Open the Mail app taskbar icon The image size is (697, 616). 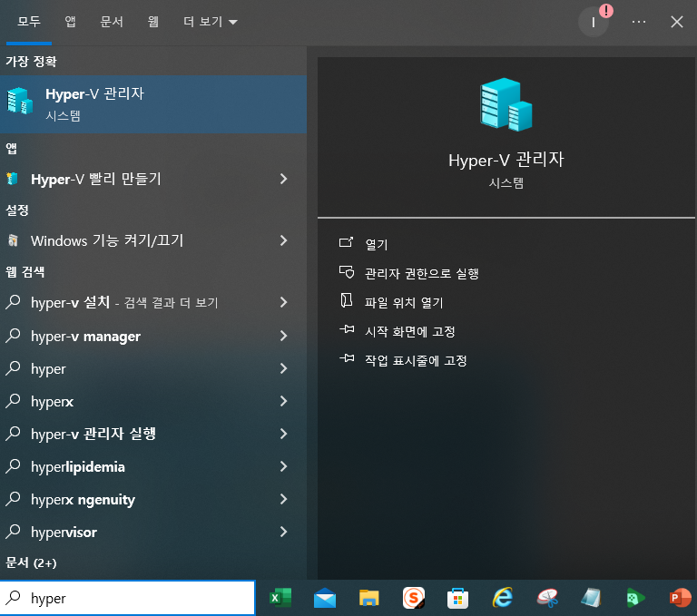pyautogui.click(x=325, y=598)
